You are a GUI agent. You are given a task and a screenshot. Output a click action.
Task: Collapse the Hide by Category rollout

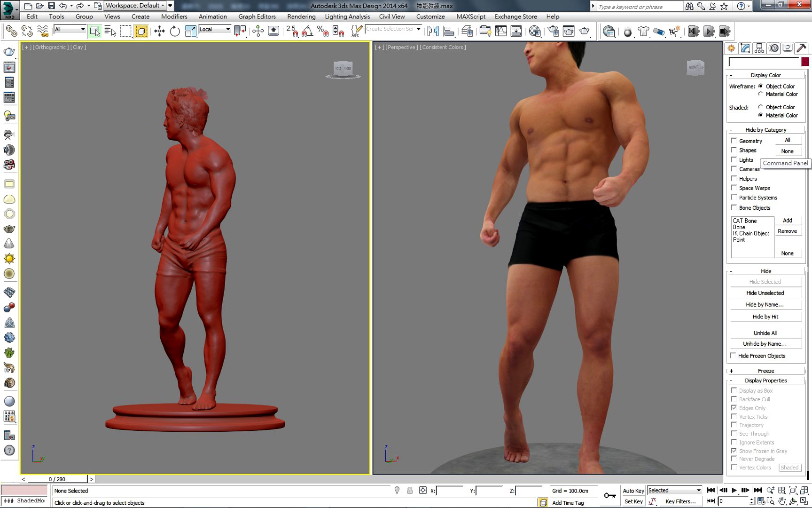coord(765,130)
